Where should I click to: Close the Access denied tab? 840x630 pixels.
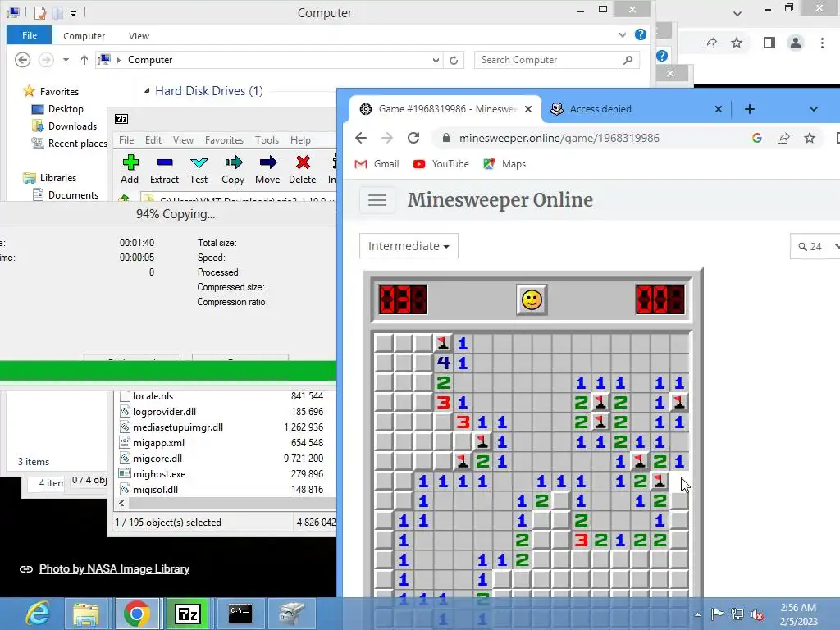(719, 109)
